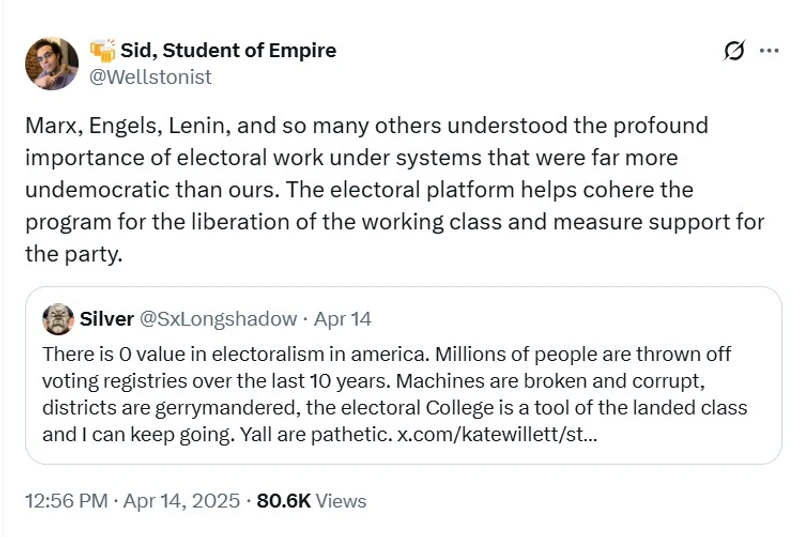Open Sid's profile picture avatar
This screenshot has width=800, height=537.
[x=51, y=64]
